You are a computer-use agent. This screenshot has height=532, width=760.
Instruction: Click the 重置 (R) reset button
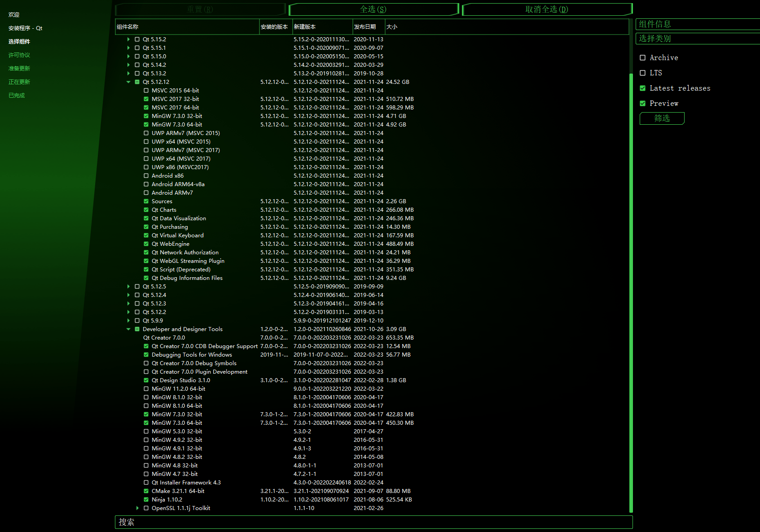[x=200, y=9]
